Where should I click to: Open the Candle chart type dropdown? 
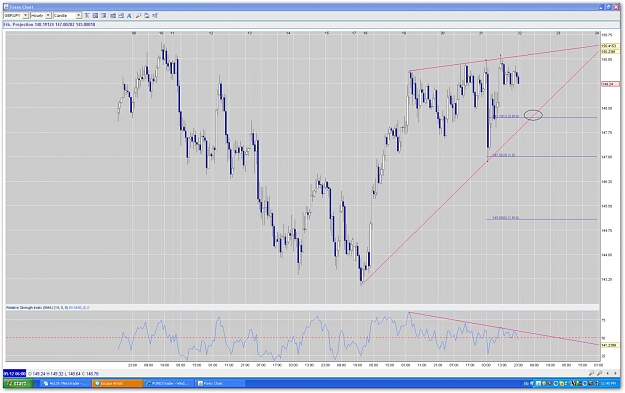pyautogui.click(x=79, y=15)
